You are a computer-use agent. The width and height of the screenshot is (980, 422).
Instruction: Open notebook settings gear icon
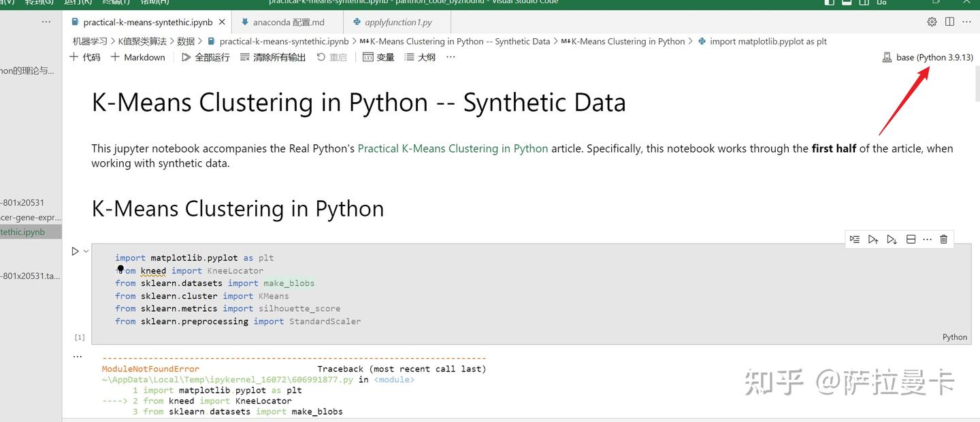932,22
